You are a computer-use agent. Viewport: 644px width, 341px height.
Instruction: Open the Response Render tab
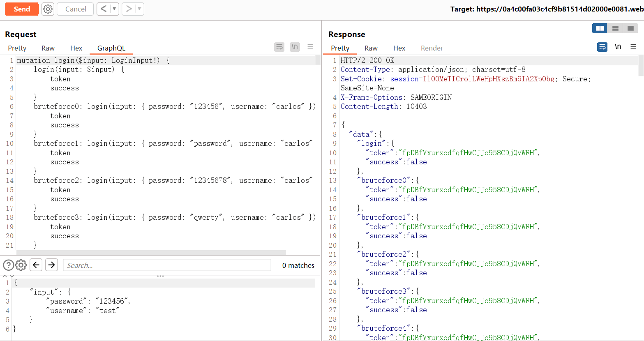[x=432, y=48]
